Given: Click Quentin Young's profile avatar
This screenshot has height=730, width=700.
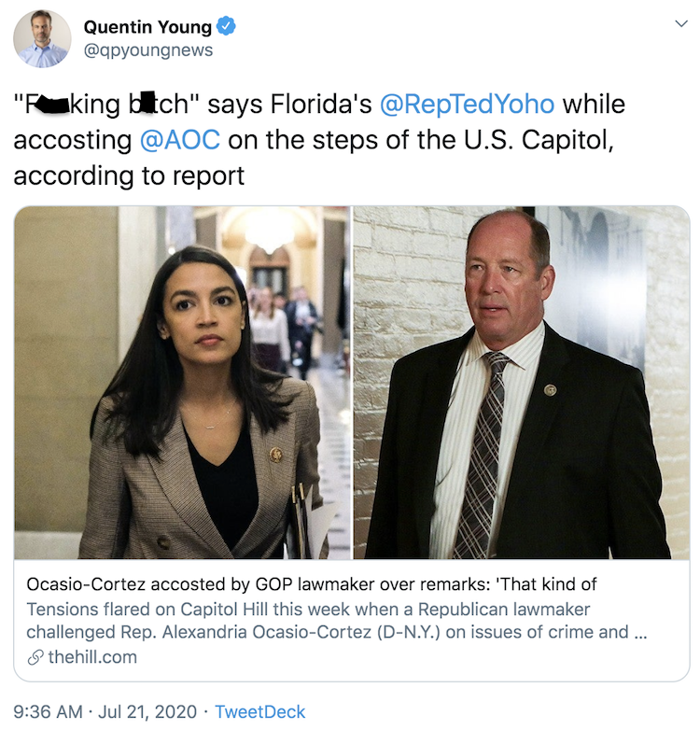Looking at the screenshot, I should click(42, 38).
